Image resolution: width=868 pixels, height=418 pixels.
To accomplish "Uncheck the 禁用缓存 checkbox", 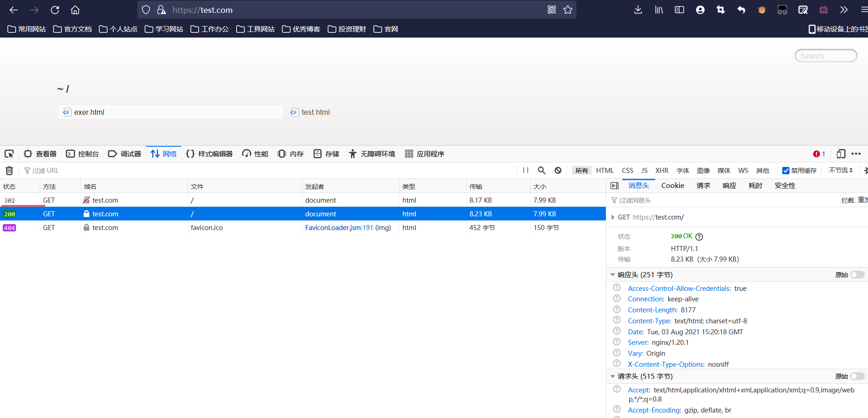I will [x=786, y=171].
